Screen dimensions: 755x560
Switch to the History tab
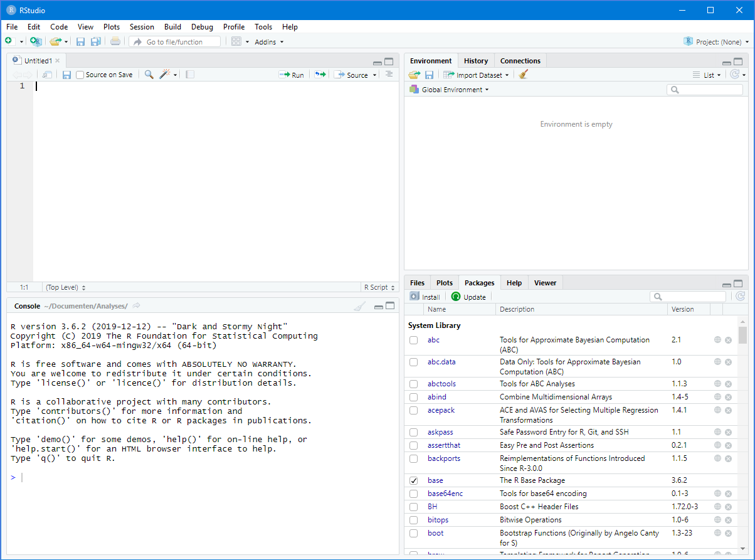click(x=476, y=61)
